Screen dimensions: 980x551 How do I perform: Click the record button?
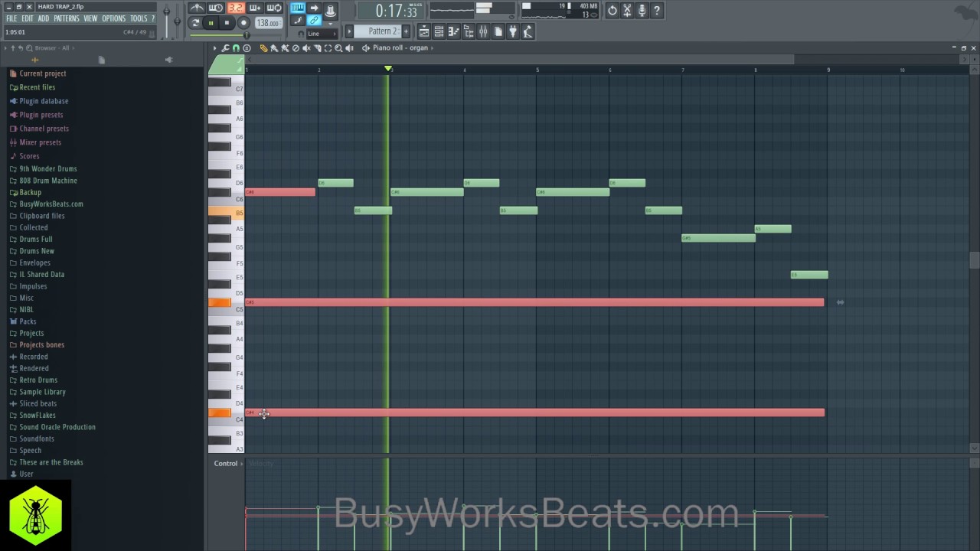tap(243, 23)
